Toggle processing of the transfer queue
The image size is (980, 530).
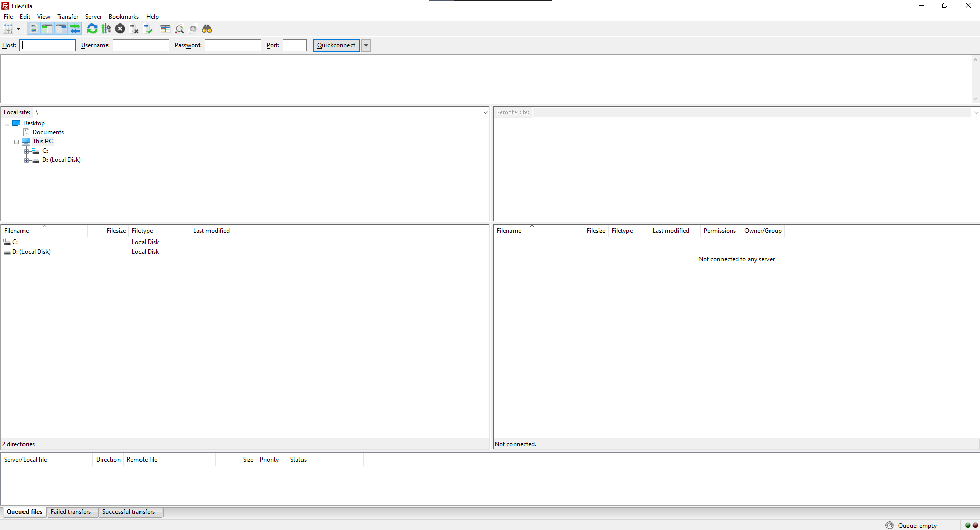coord(106,29)
